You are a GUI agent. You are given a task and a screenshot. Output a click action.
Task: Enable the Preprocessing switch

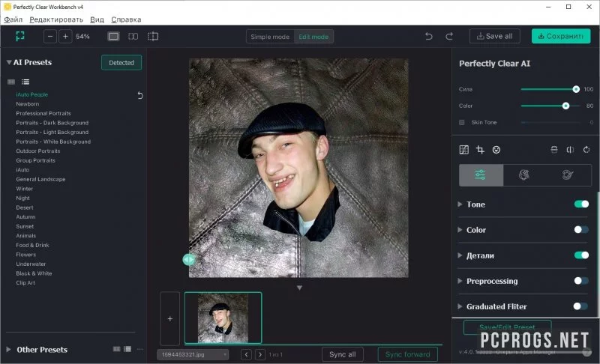click(581, 281)
